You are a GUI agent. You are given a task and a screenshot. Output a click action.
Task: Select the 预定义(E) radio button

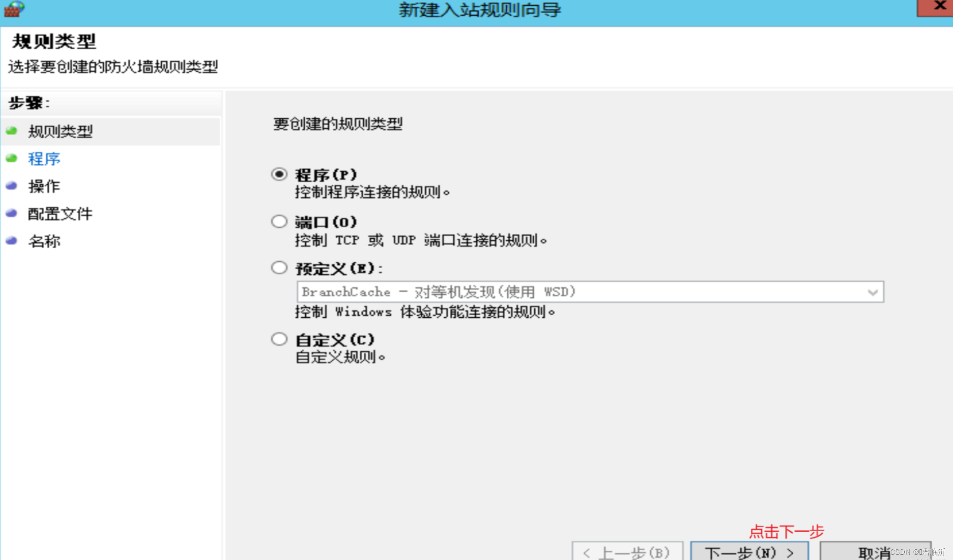coord(279,268)
